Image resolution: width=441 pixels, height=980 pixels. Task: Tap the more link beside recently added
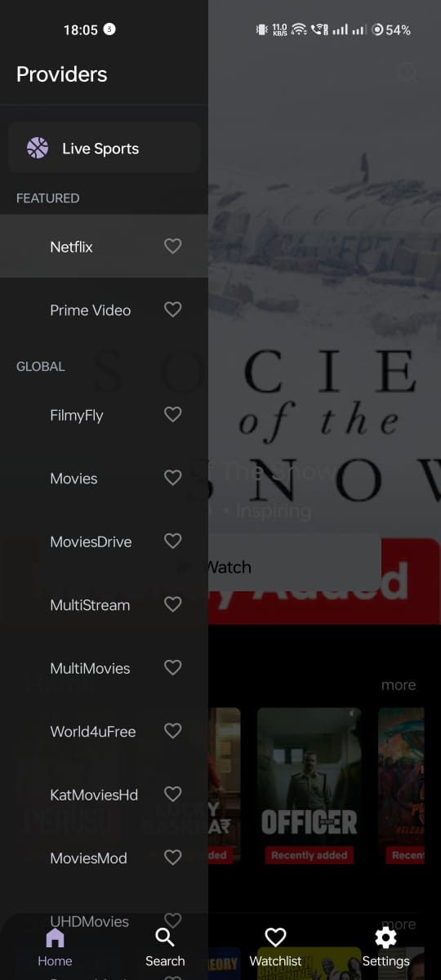point(399,685)
